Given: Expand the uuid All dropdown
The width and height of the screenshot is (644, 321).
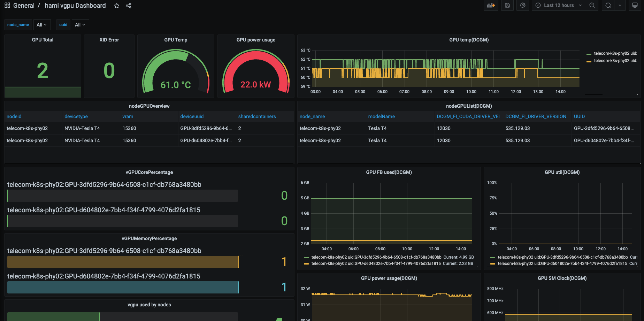Looking at the screenshot, I should pyautogui.click(x=80, y=25).
